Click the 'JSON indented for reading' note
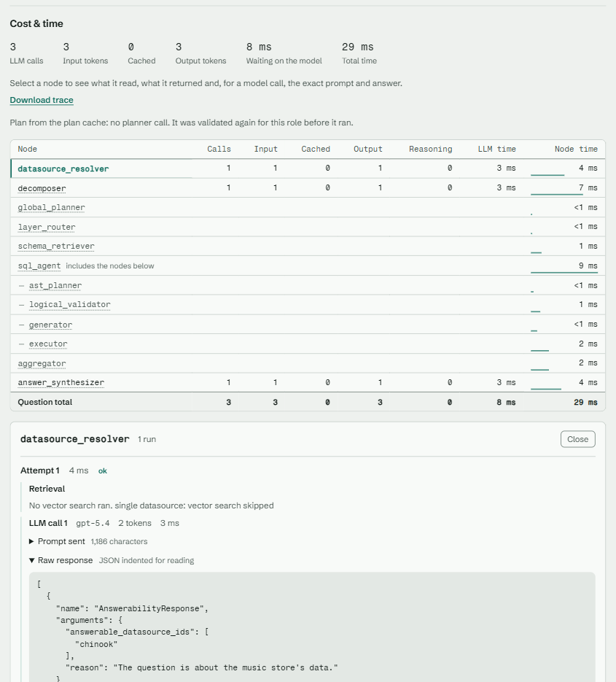The height and width of the screenshot is (682, 616). [x=147, y=561]
